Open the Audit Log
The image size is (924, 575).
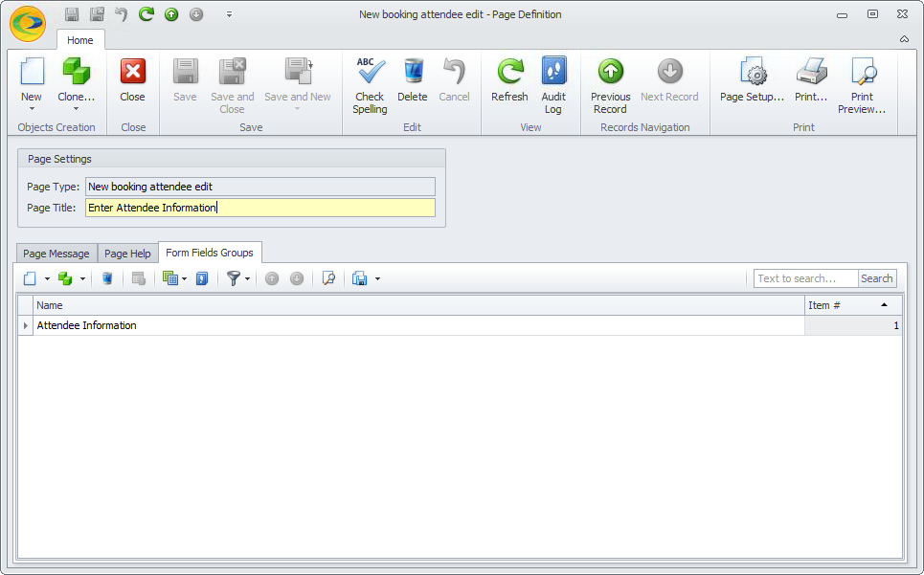coord(553,86)
